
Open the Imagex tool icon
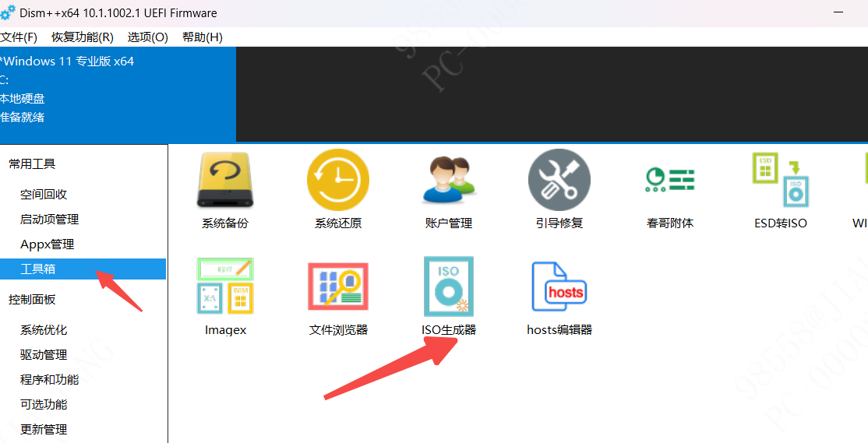pyautogui.click(x=225, y=286)
